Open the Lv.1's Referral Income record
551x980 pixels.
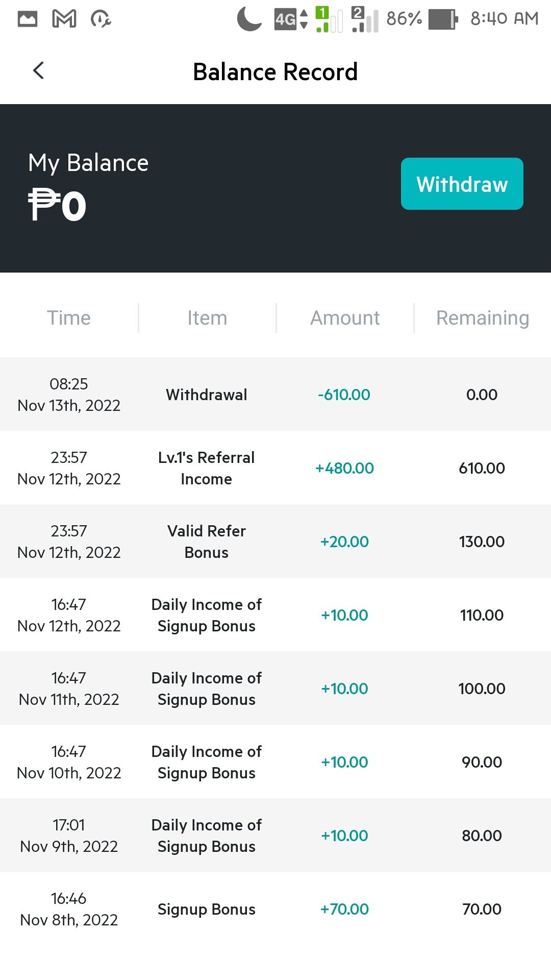275,468
